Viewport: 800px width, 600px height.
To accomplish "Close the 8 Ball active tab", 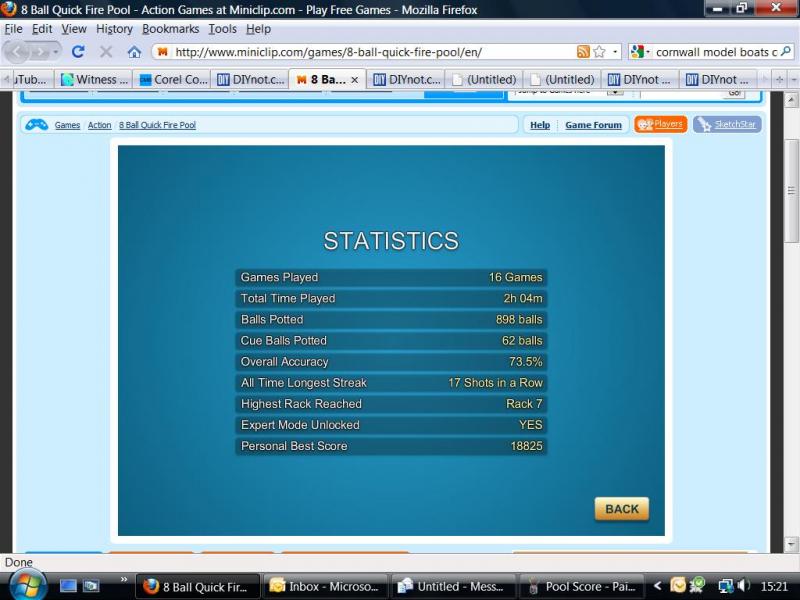I will (354, 79).
